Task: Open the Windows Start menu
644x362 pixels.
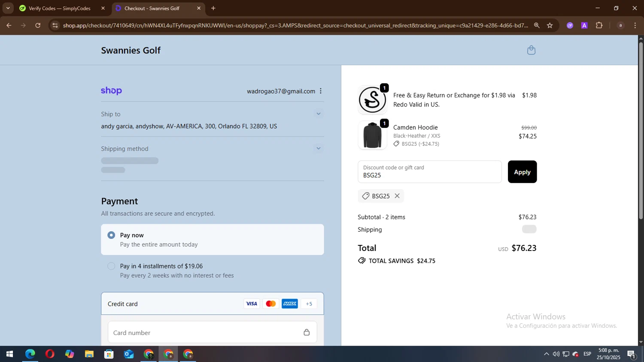Action: (9, 354)
